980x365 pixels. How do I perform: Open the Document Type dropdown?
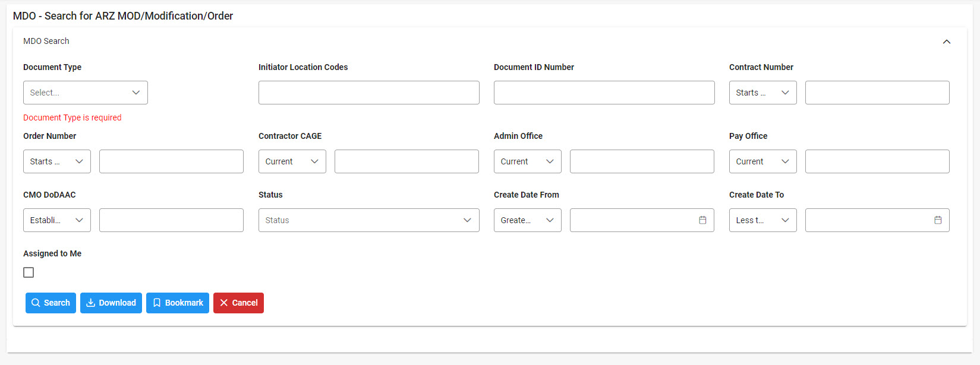point(86,93)
